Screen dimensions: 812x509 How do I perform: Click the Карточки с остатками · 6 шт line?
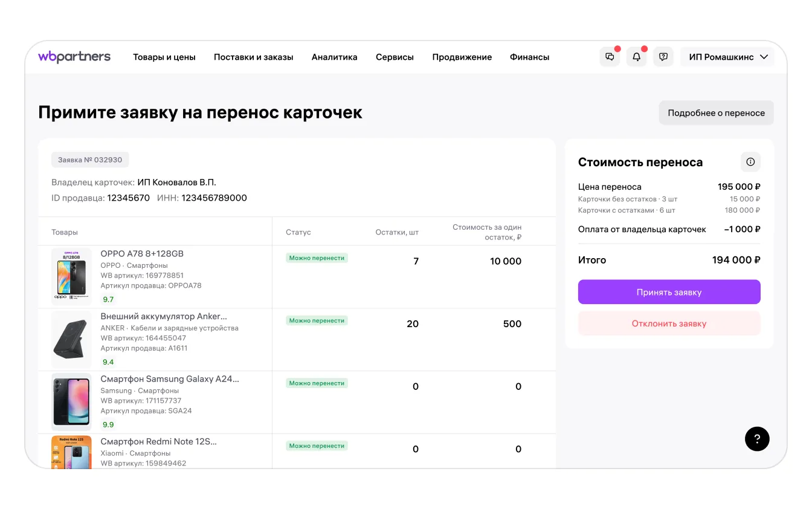tap(627, 210)
